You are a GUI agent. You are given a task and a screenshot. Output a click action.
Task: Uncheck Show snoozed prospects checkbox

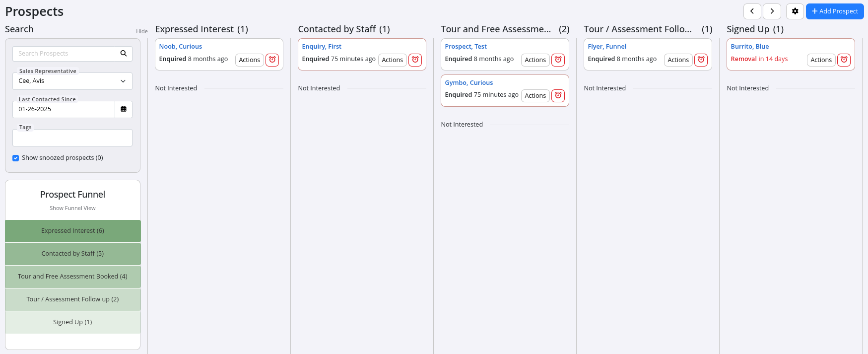pyautogui.click(x=16, y=158)
